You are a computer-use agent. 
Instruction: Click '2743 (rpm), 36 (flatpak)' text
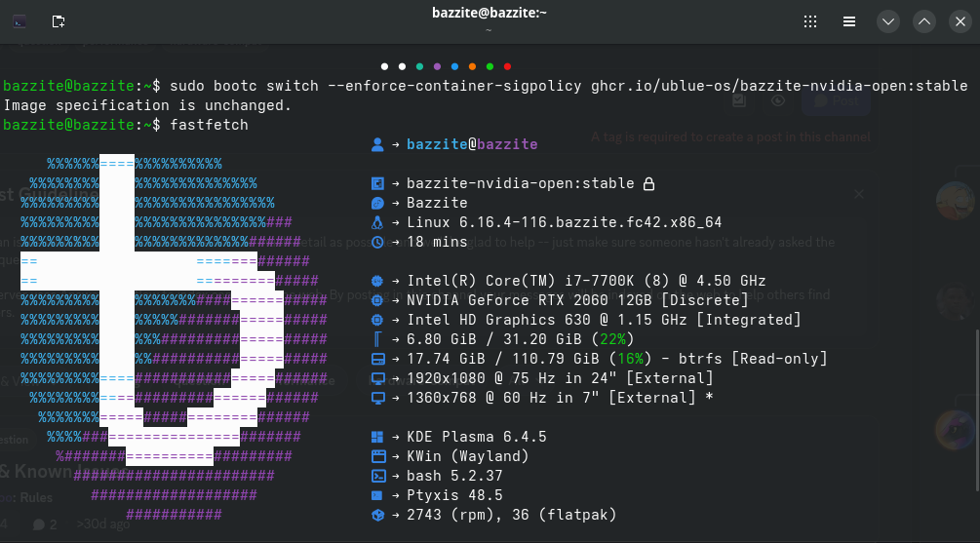click(511, 515)
